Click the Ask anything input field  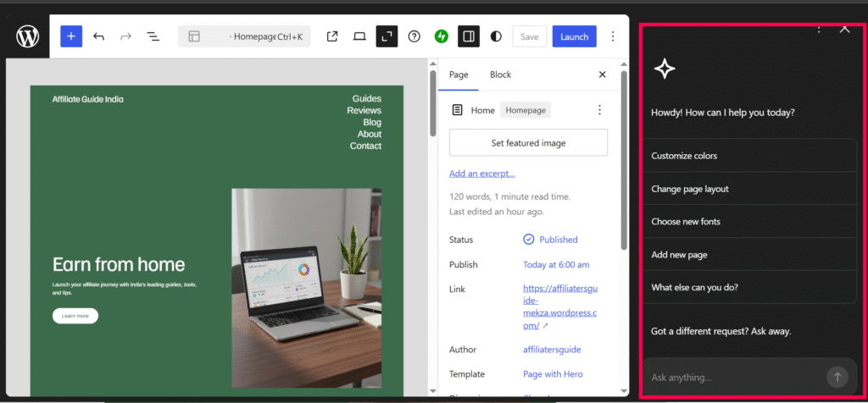coord(729,378)
